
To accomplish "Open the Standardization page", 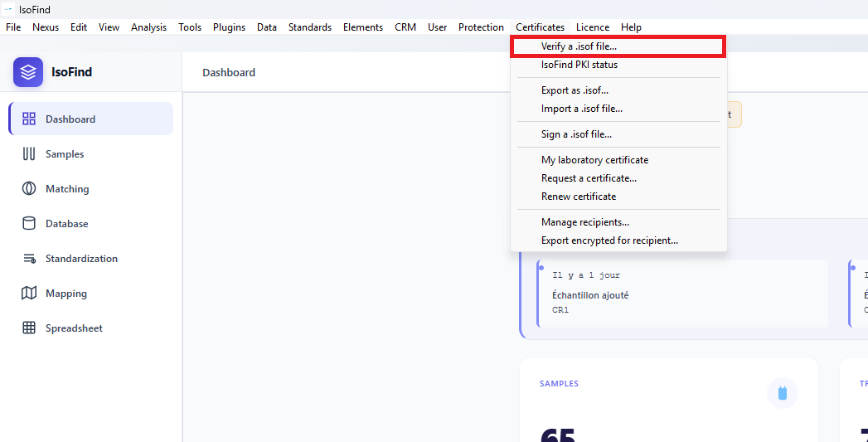I will click(x=91, y=258).
